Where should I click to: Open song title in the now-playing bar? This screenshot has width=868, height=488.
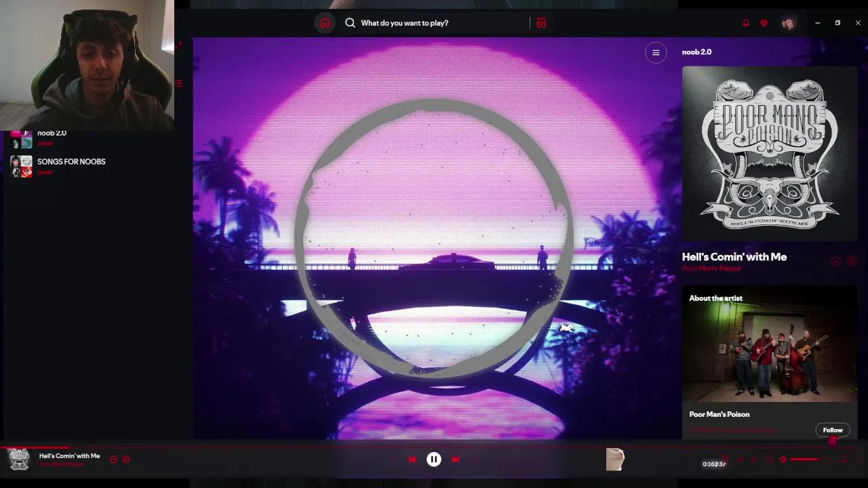coord(69,455)
